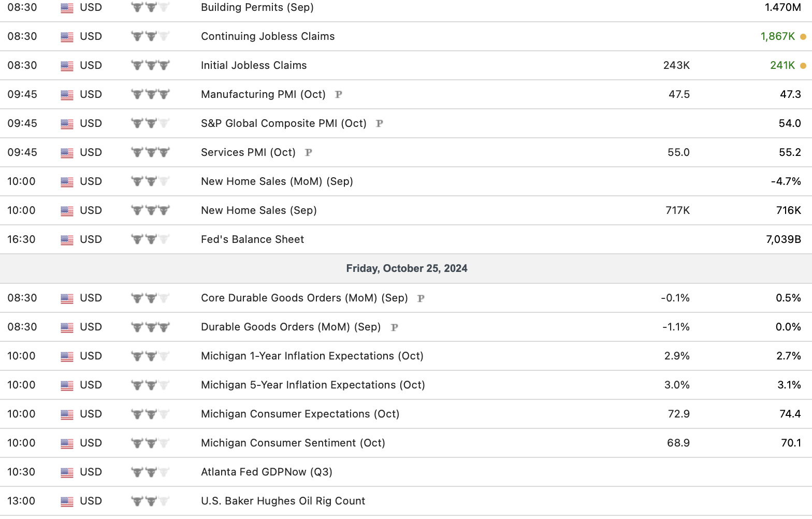Image resolution: width=812 pixels, height=519 pixels.
Task: Click the volatility bulls in Fed's Balance Sheet row
Action: click(x=150, y=239)
